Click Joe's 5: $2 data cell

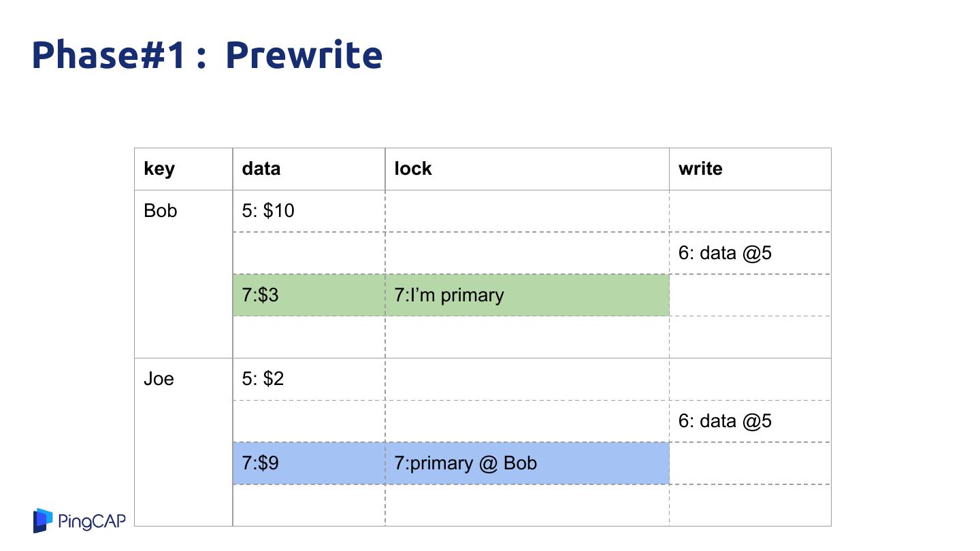coord(263,379)
